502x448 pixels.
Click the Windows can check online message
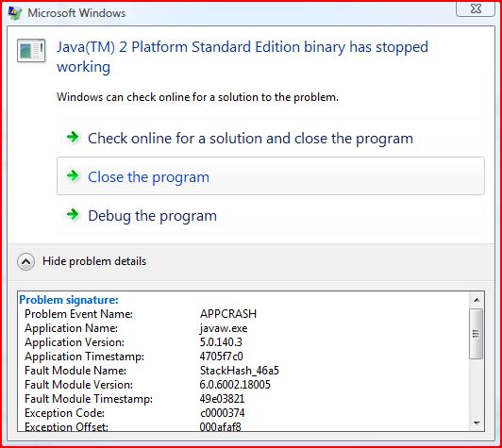pos(197,97)
